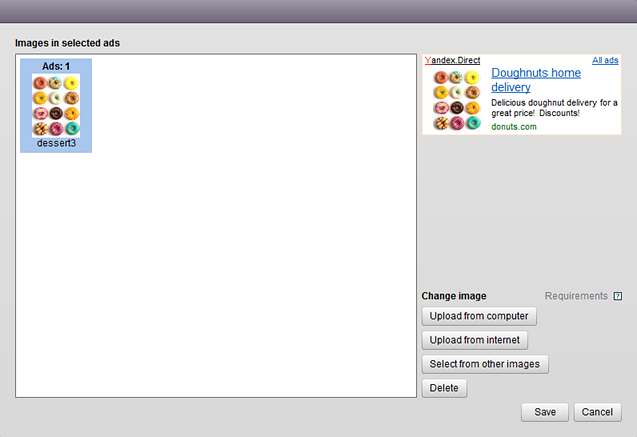637x437 pixels.
Task: Open the All ads link
Action: [x=605, y=60]
